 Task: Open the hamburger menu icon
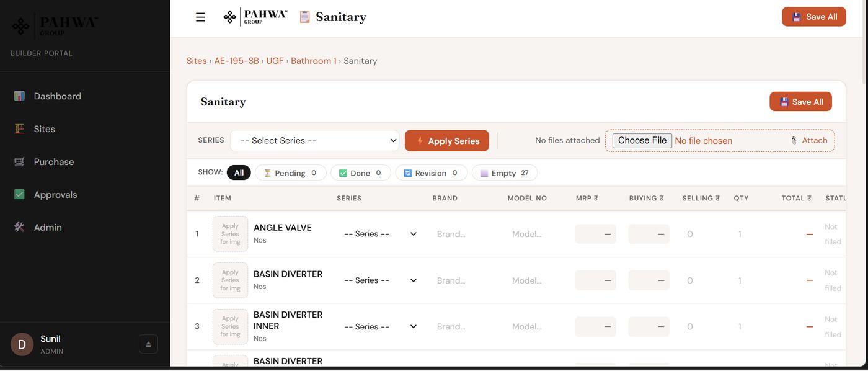200,17
